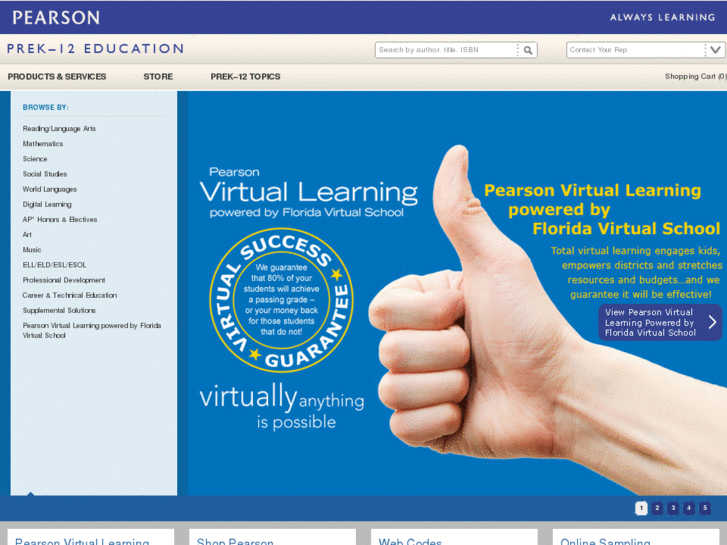Open the PreK–12 Topics menu
727x545 pixels.
click(x=245, y=77)
